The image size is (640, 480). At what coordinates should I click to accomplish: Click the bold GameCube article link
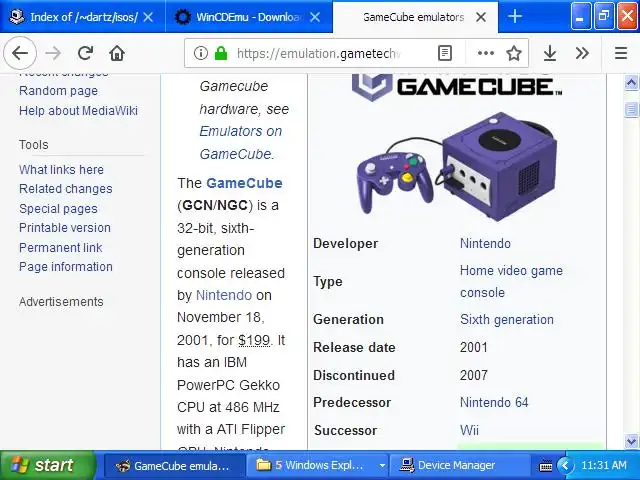tap(244, 183)
